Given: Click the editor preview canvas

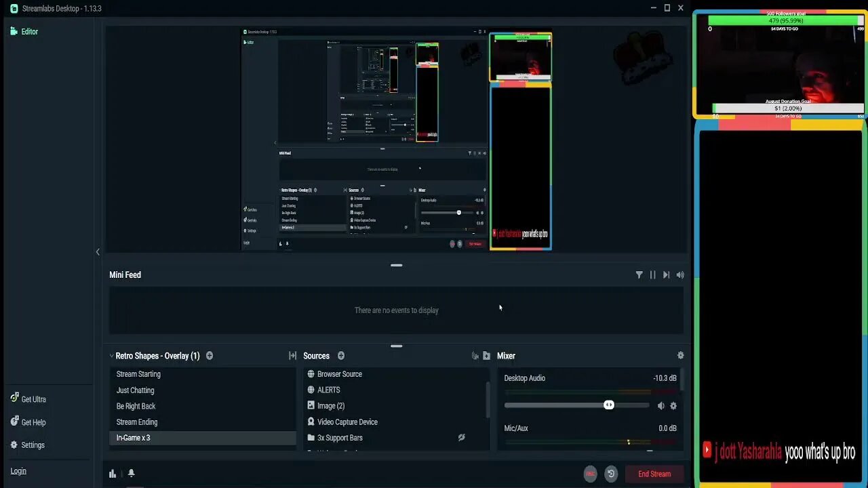Looking at the screenshot, I should point(397,139).
